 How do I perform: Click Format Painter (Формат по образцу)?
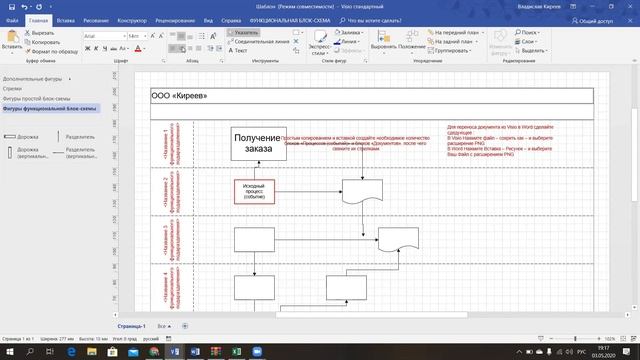tap(51, 51)
